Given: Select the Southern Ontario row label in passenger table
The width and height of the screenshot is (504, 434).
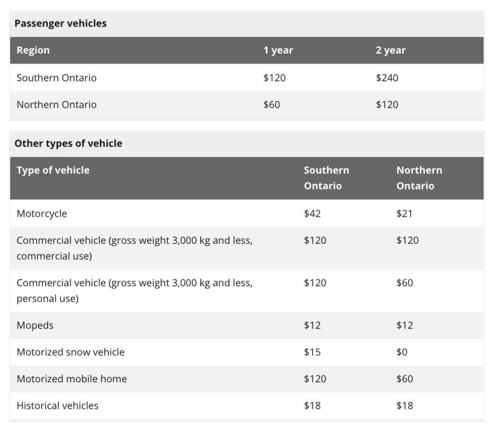Looking at the screenshot, I should [x=56, y=78].
